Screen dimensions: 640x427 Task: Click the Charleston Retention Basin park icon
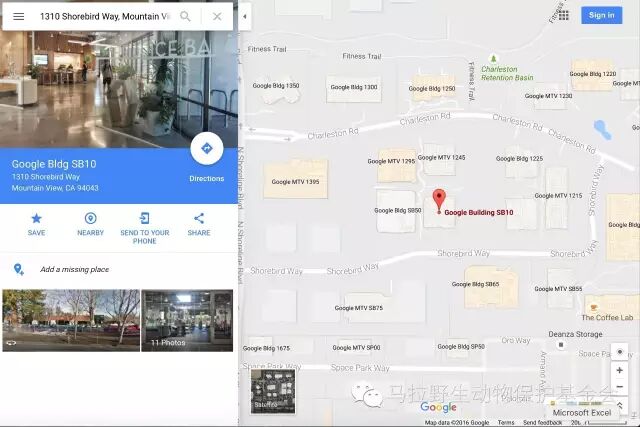click(493, 59)
